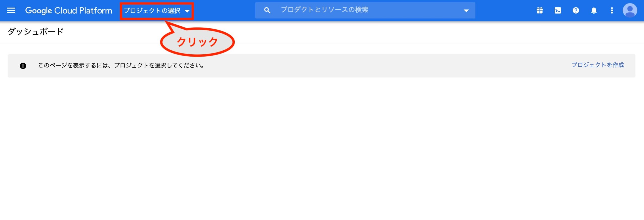The image size is (644, 220).
Task: Show notifications via the bell icon
Action: [x=594, y=11]
